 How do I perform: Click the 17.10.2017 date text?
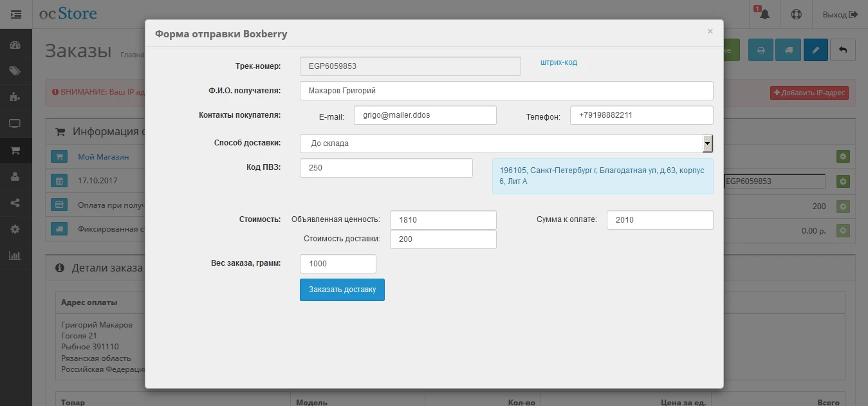coord(98,181)
